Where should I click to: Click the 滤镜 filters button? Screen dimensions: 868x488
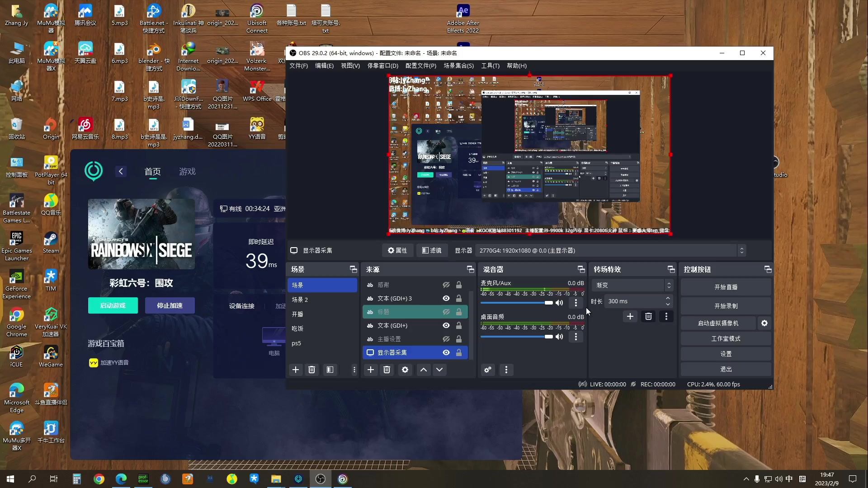tap(432, 250)
